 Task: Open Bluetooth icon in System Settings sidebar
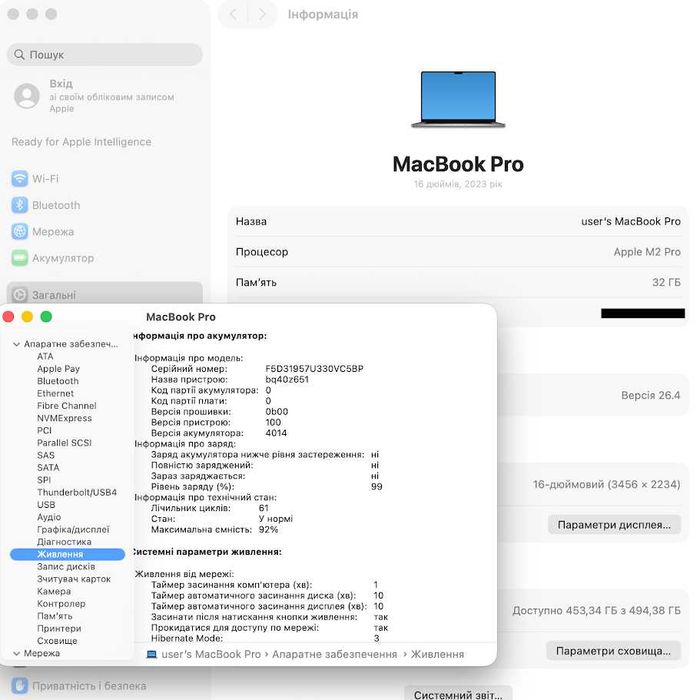coord(20,205)
